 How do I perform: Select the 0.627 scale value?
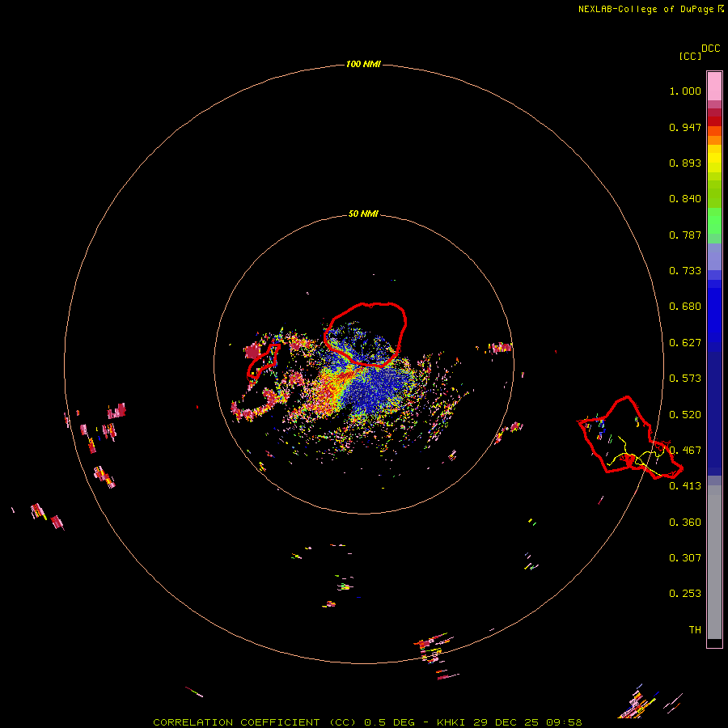point(685,343)
